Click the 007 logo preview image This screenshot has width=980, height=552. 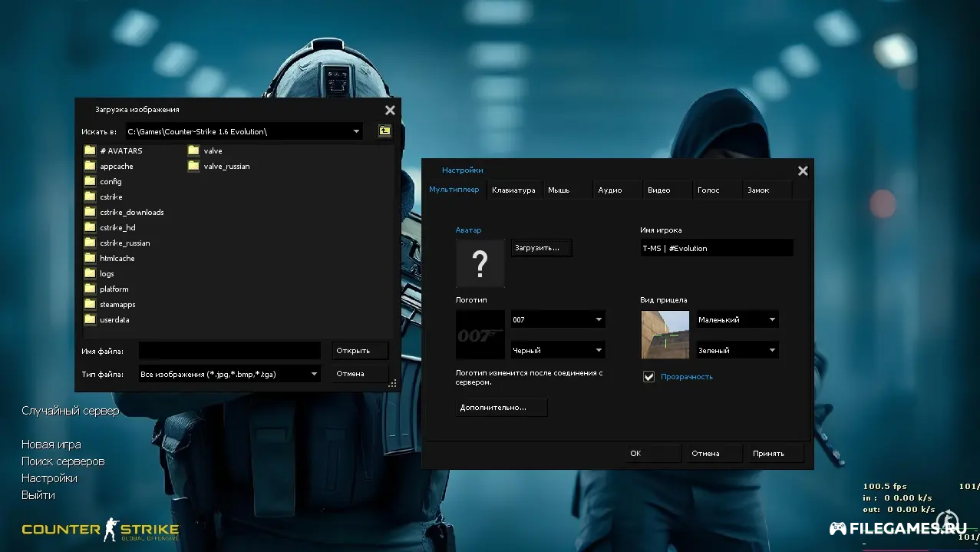point(480,335)
